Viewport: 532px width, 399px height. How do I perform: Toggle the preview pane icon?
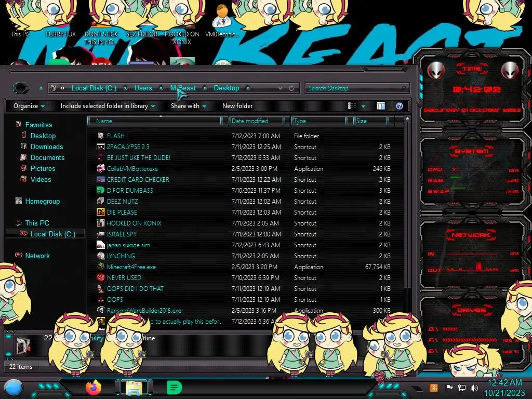point(381,106)
